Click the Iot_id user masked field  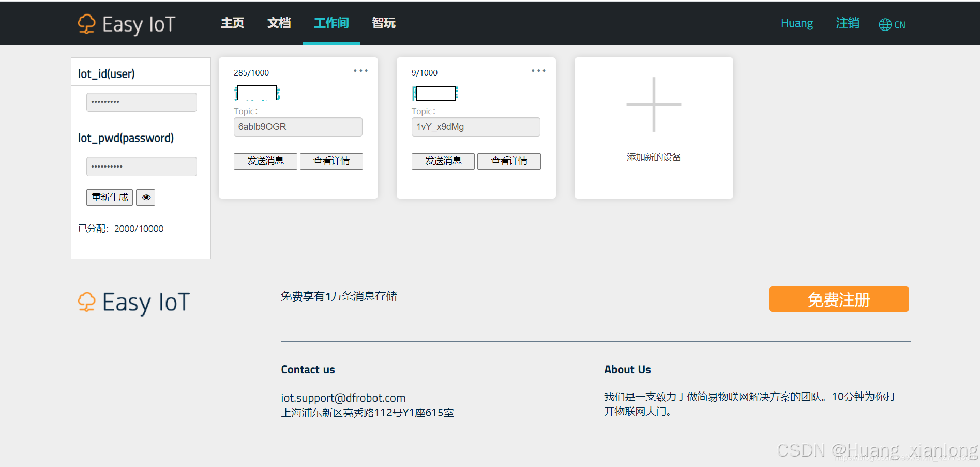[x=142, y=102]
